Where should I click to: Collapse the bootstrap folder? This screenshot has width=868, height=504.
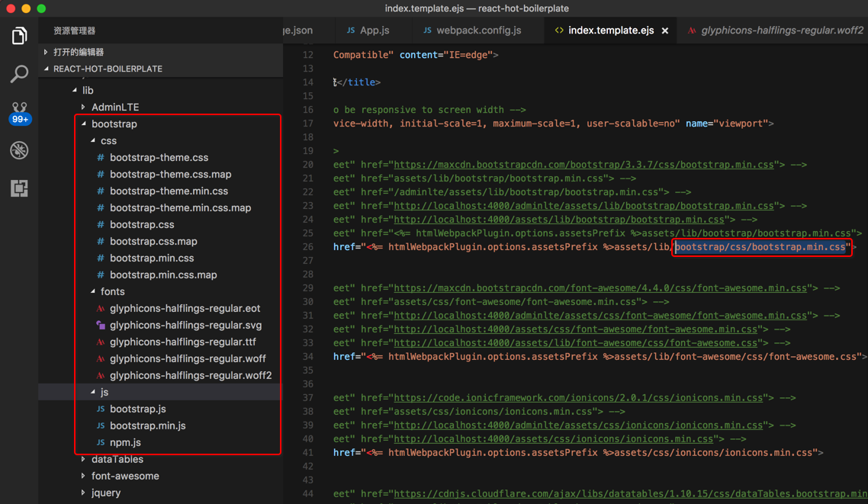pyautogui.click(x=84, y=124)
